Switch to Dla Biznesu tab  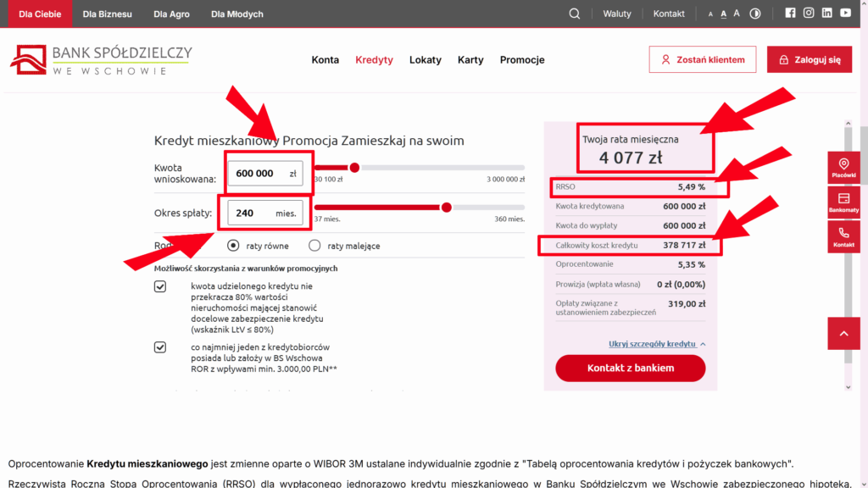pyautogui.click(x=108, y=14)
